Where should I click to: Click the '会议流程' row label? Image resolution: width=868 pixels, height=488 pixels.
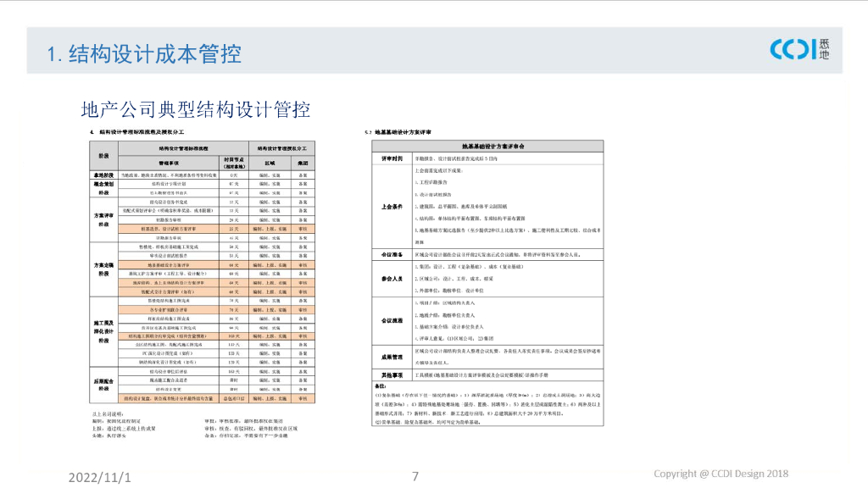[x=392, y=321]
